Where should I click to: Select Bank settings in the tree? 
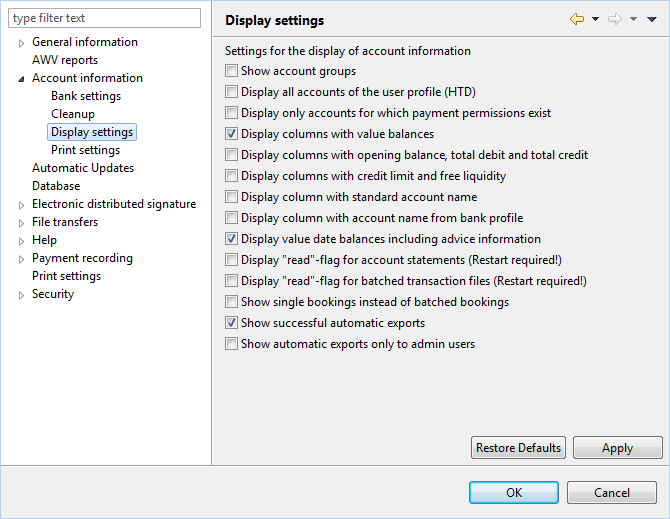pos(86,96)
